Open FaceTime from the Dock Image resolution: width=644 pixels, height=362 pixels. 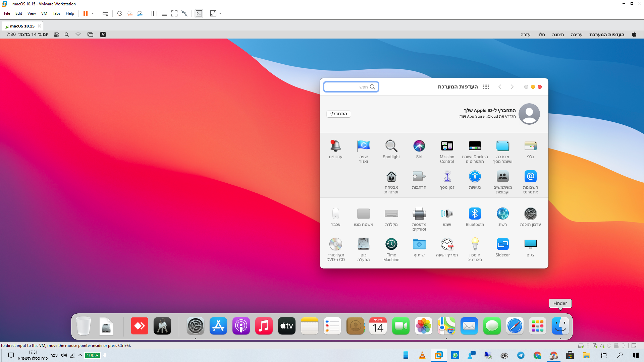(x=400, y=326)
